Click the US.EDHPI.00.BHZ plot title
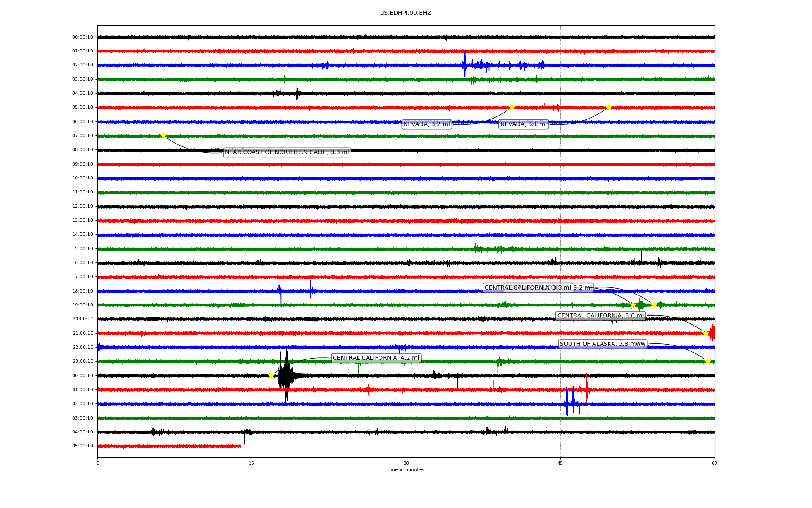This screenshot has width=812, height=508. tap(406, 13)
